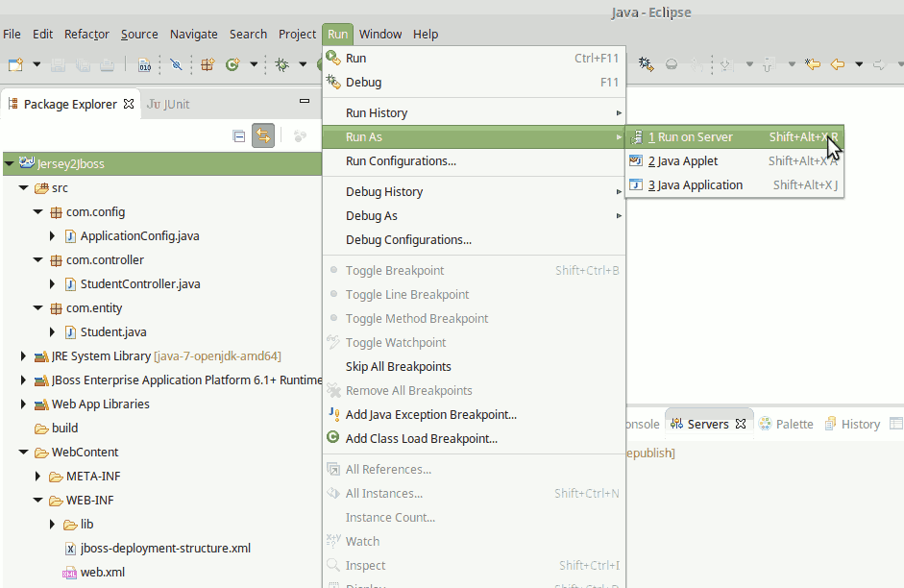904x588 pixels.
Task: Click the New Java Package icon
Action: (x=207, y=64)
